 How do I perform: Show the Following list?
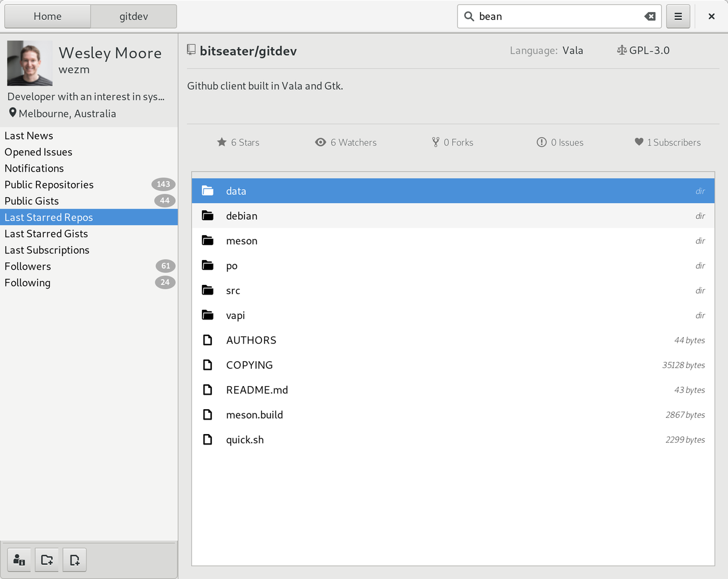pos(89,283)
